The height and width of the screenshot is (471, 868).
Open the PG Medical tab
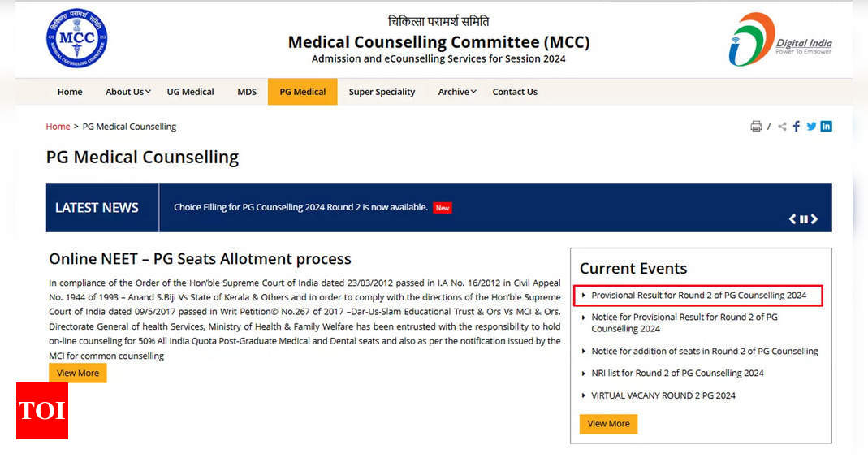coord(302,91)
